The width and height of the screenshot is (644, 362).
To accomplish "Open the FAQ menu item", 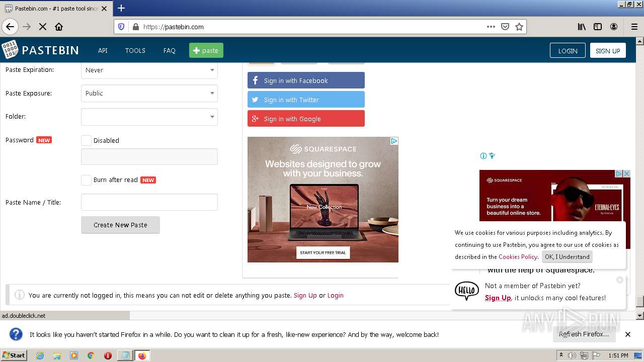I will click(170, 50).
